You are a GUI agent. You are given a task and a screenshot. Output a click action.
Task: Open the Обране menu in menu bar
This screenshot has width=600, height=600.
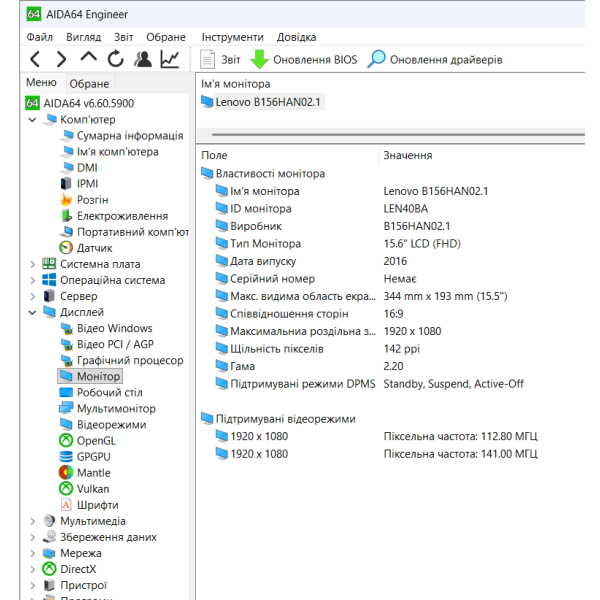click(x=166, y=37)
